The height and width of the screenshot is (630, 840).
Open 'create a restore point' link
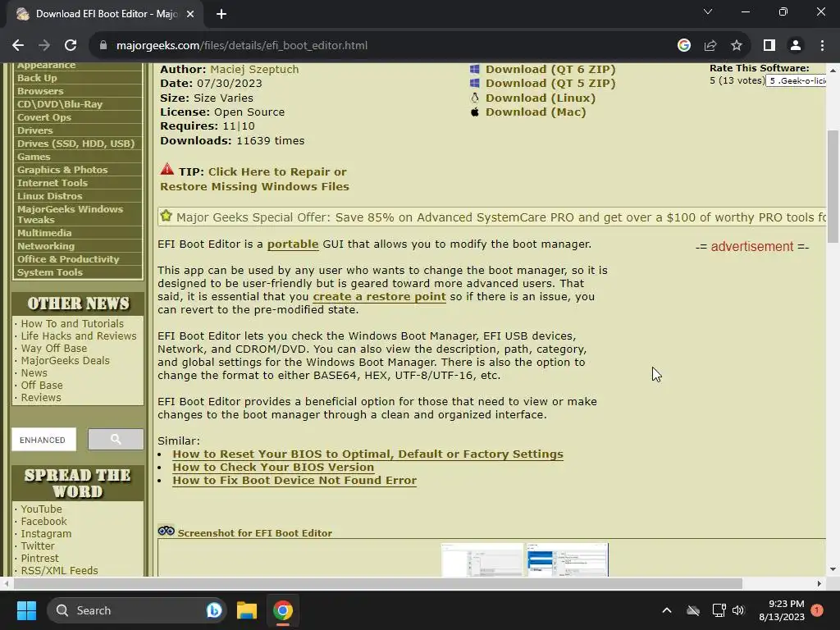[x=379, y=297]
